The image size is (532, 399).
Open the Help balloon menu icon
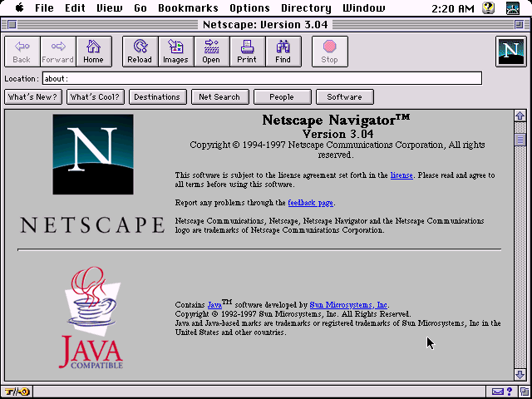tap(488, 8)
